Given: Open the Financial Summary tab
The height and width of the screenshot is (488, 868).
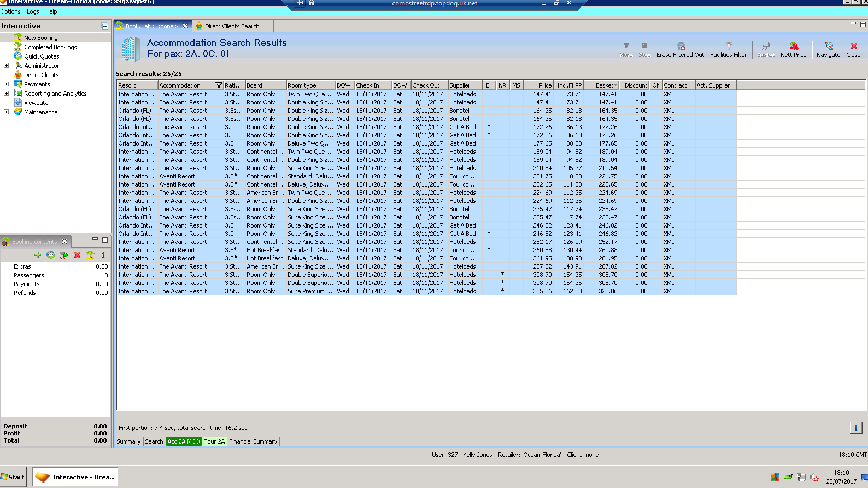Looking at the screenshot, I should tap(253, 441).
